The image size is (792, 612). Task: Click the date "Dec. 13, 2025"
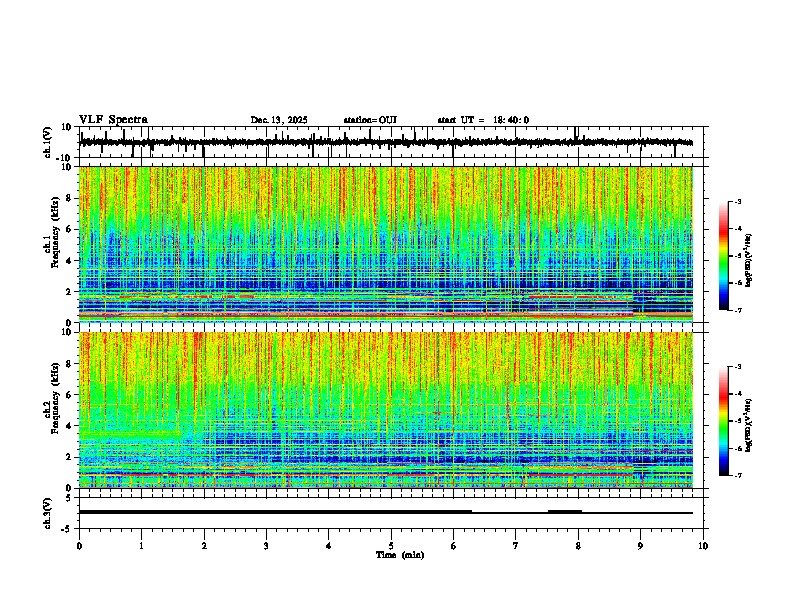(x=279, y=120)
